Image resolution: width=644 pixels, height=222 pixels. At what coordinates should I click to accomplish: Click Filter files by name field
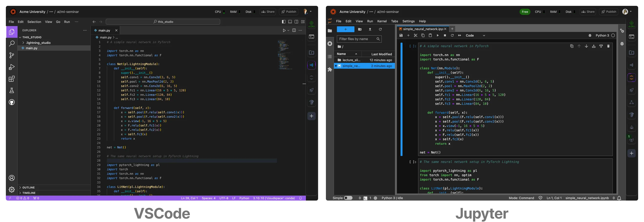click(359, 39)
